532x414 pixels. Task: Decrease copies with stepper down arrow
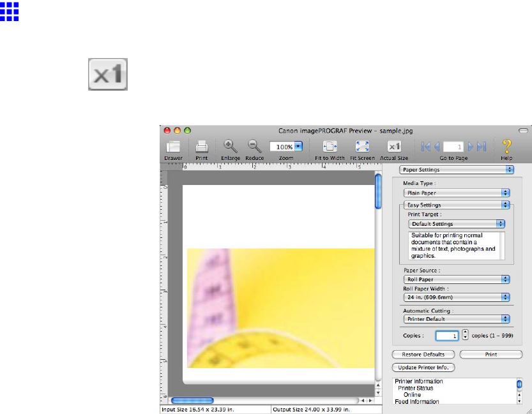pyautogui.click(x=465, y=337)
